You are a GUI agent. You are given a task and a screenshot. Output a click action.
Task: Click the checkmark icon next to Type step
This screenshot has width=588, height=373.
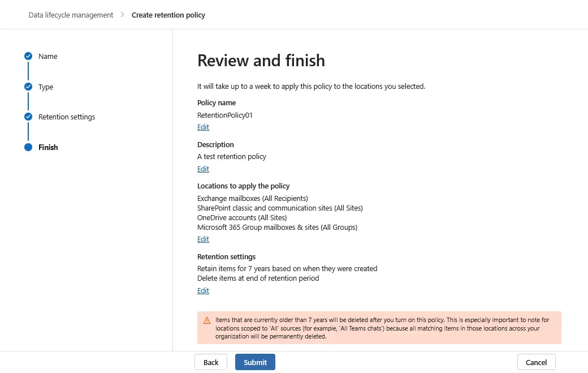pos(28,87)
